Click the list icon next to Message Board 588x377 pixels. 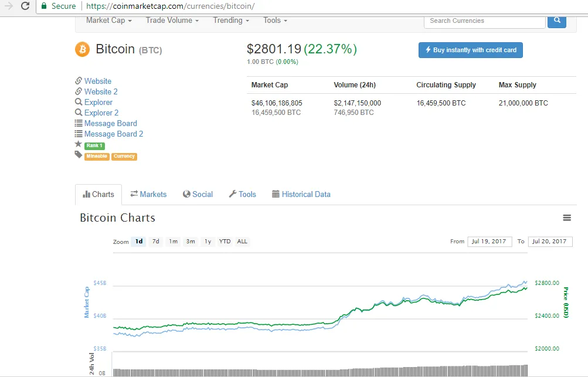coord(79,123)
